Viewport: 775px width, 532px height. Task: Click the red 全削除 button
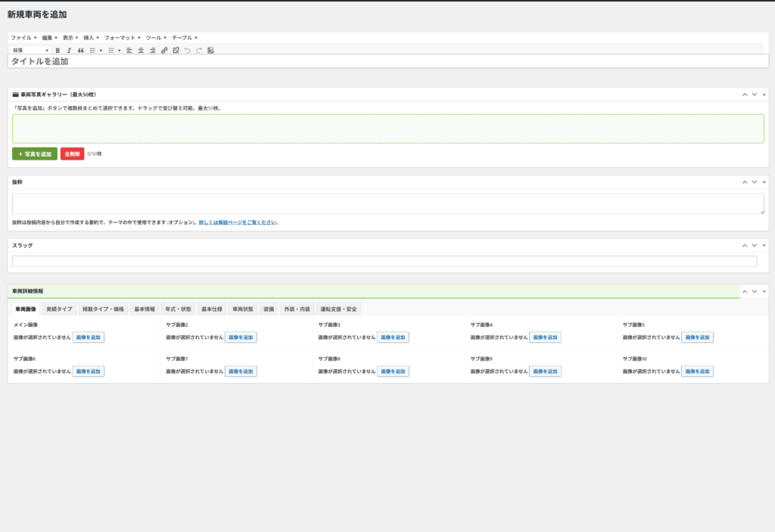coord(72,154)
